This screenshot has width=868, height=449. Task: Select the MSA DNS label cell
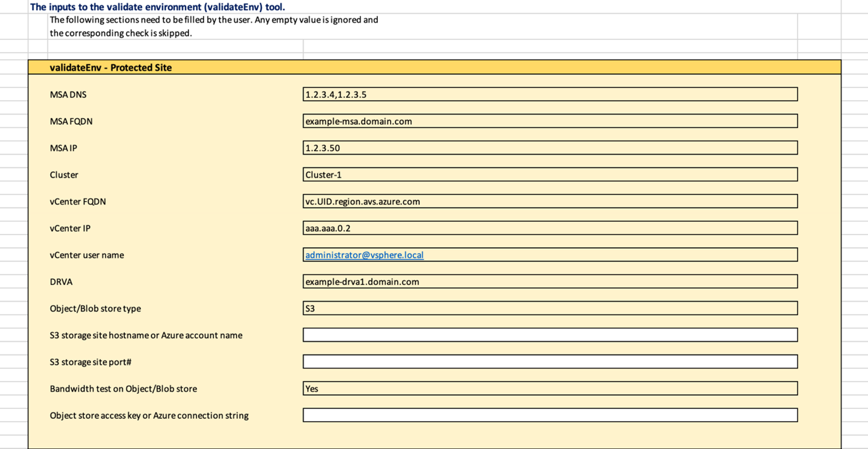[68, 95]
